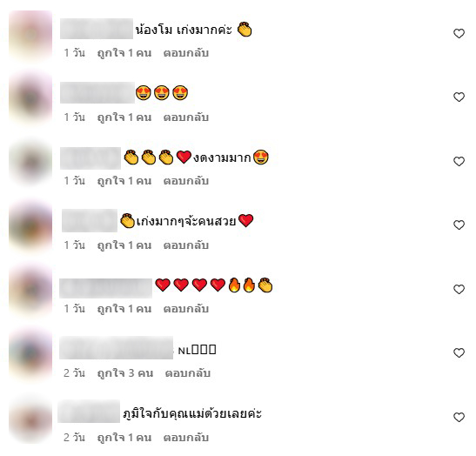Like the comment with four hearts and fire emojis
This screenshot has width=476, height=456.
[x=459, y=289]
